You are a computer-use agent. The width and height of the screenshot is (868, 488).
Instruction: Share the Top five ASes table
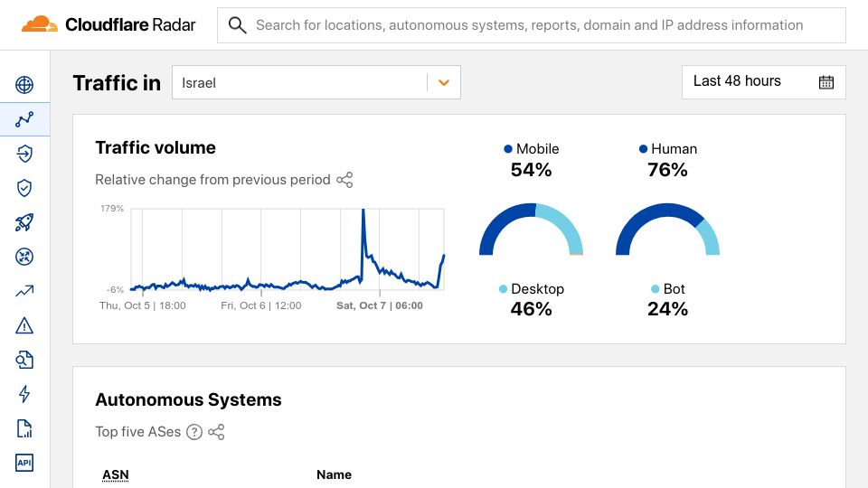pyautogui.click(x=216, y=432)
